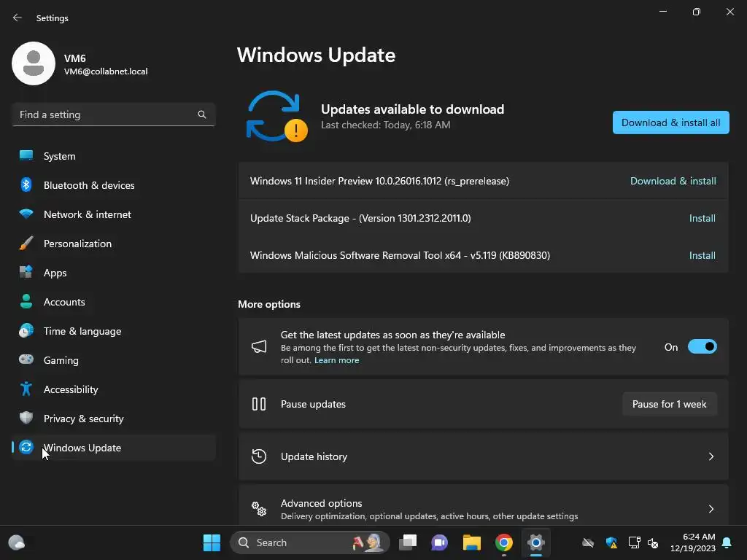
Task: Open Accessibility settings
Action: click(114, 389)
